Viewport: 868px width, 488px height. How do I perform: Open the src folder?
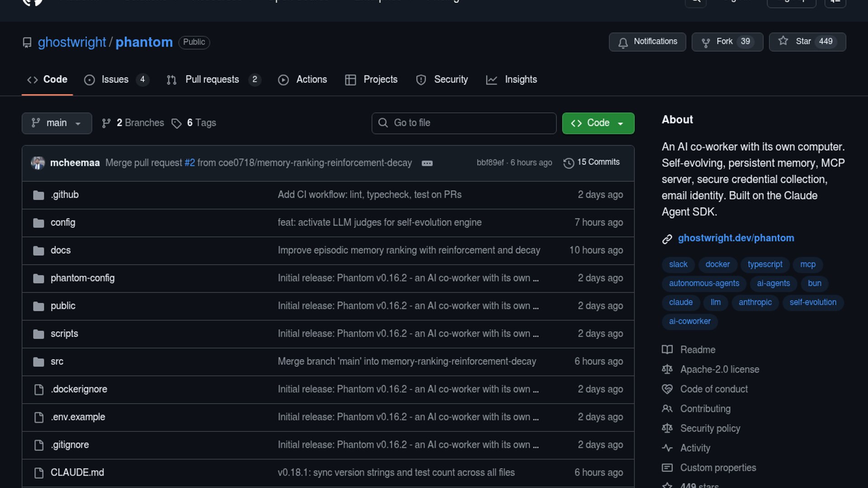pyautogui.click(x=57, y=361)
